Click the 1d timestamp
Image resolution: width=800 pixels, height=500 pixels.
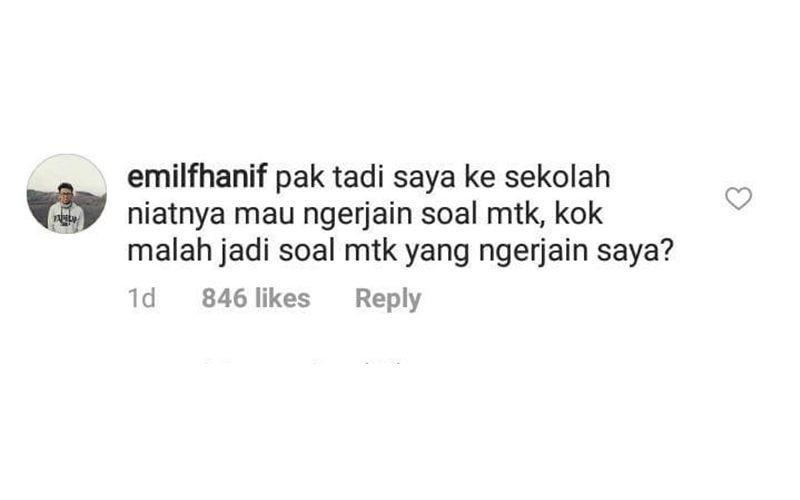[142, 298]
